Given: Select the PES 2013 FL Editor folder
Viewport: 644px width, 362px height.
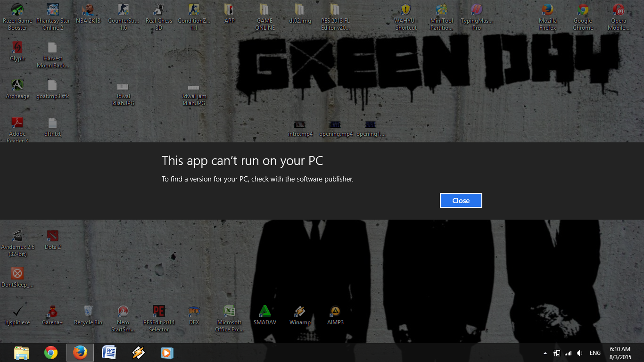Looking at the screenshot, I should [335, 17].
